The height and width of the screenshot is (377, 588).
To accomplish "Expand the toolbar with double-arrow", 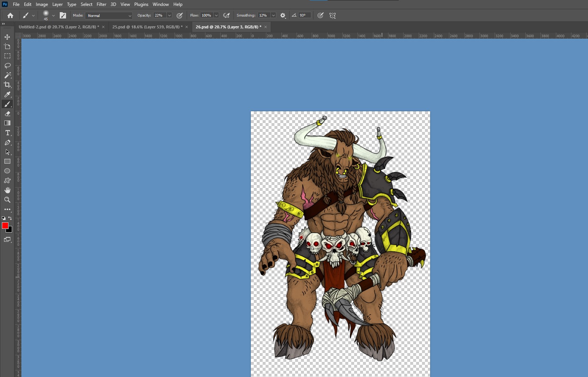I will 3,24.
